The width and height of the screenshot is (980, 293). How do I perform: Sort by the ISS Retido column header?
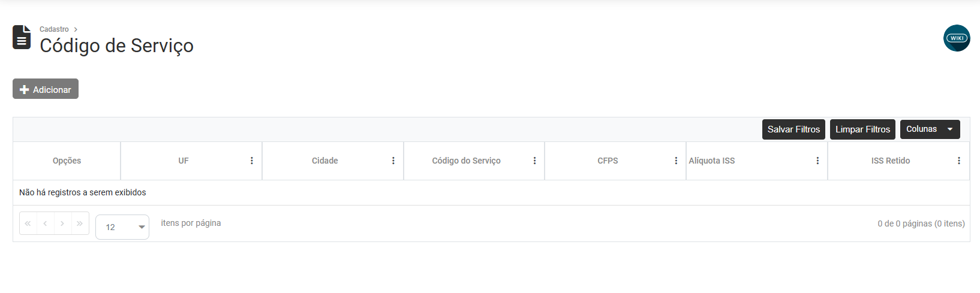pyautogui.click(x=890, y=161)
